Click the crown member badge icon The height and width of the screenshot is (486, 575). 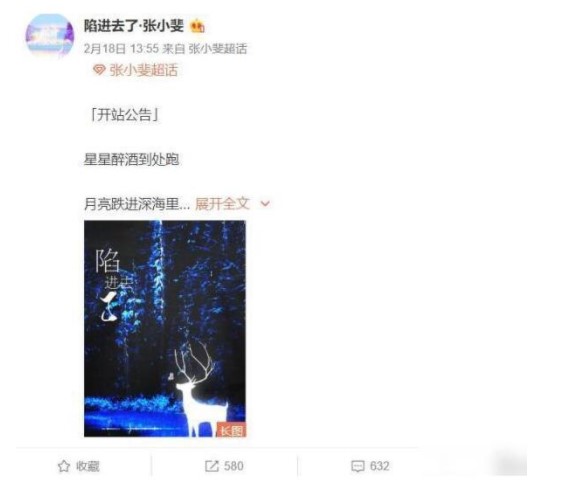tap(197, 26)
